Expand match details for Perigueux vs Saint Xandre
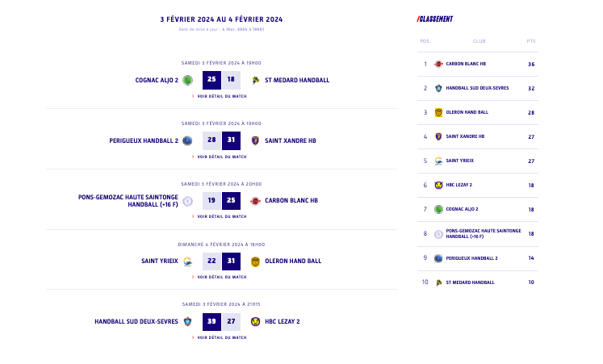 pyautogui.click(x=221, y=157)
